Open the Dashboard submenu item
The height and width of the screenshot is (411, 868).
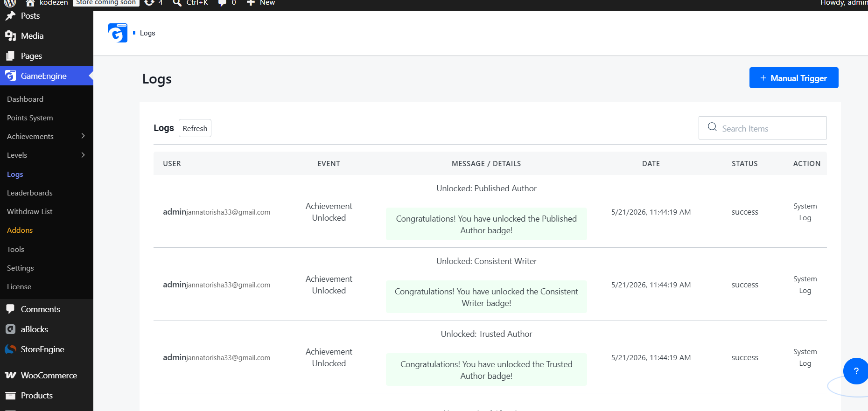tap(25, 99)
